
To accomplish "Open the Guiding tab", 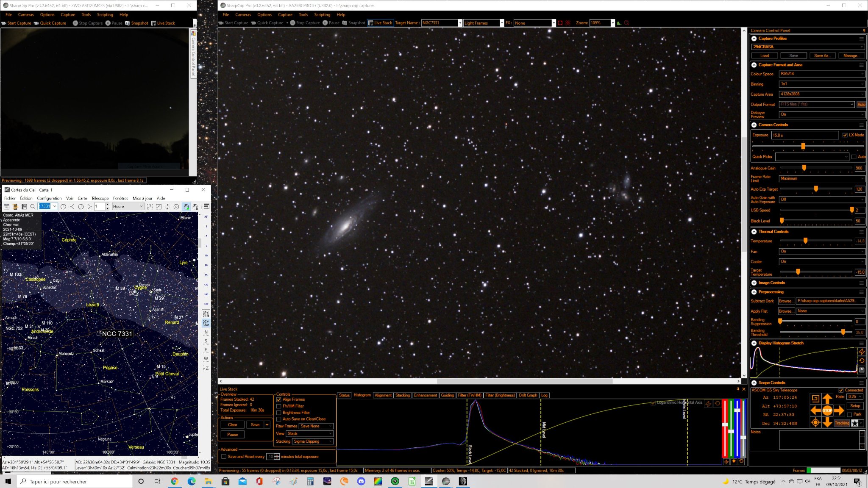I will point(447,395).
